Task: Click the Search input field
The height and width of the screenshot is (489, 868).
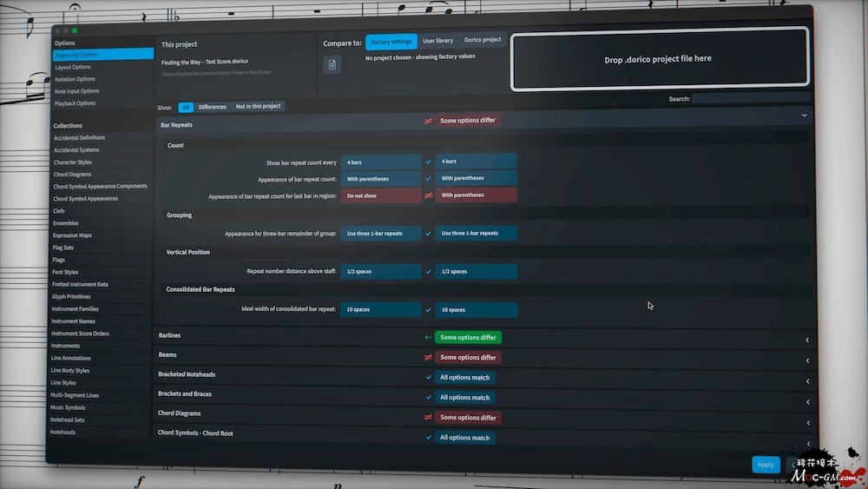Action: [750, 98]
